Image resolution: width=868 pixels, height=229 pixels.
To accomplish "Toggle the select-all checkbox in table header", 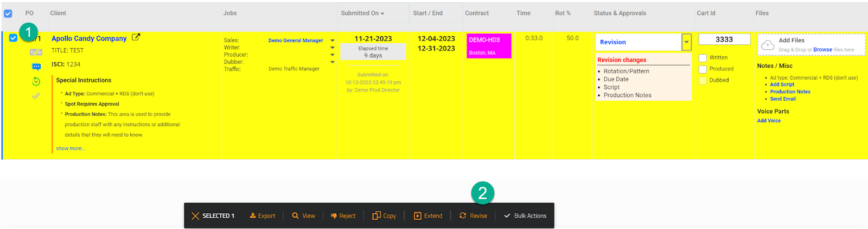I will click(x=8, y=14).
